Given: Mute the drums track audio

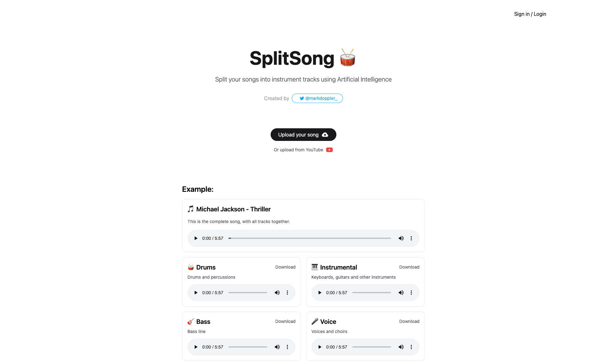Looking at the screenshot, I should (277, 293).
